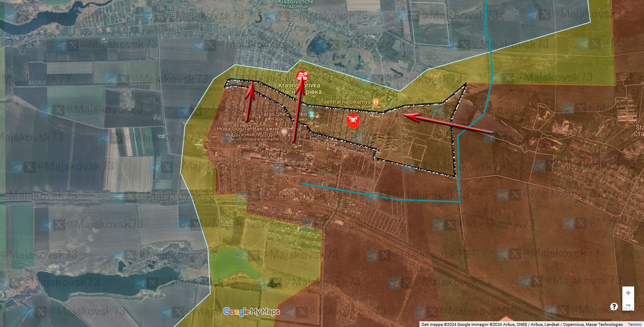This screenshot has width=644, height=327.
Task: Click the red armored vehicle marker
Action: point(302,76)
